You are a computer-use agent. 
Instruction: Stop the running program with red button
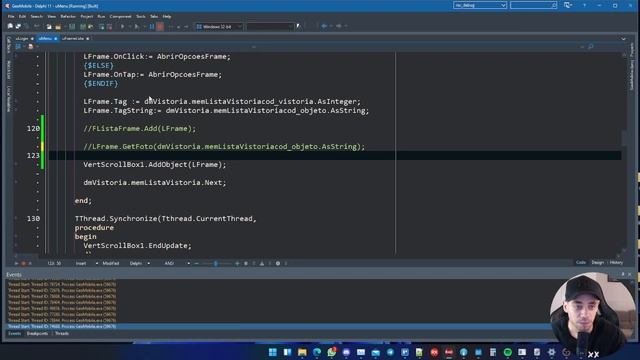coord(160,27)
